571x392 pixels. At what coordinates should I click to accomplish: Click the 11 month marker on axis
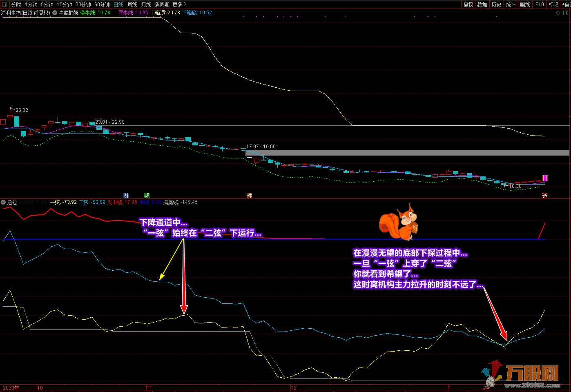pyautogui.click(x=149, y=388)
